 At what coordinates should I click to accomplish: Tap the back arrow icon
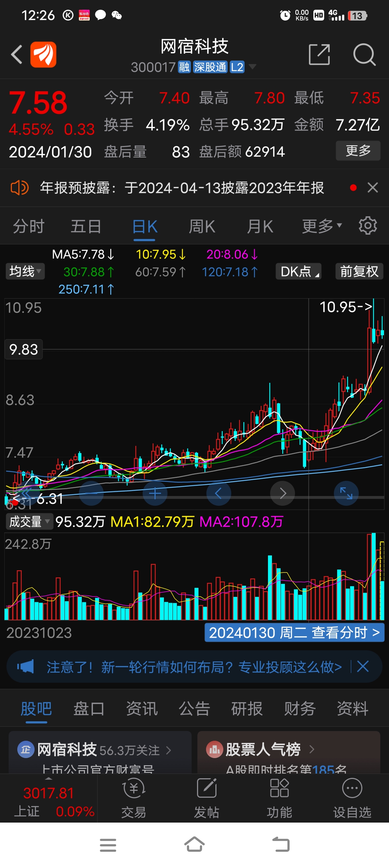pyautogui.click(x=17, y=55)
